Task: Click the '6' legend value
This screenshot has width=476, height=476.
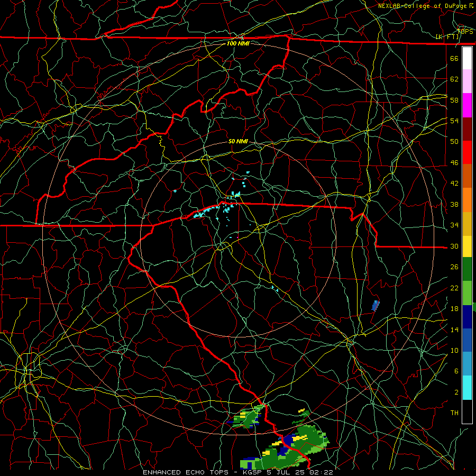Action: click(x=456, y=371)
